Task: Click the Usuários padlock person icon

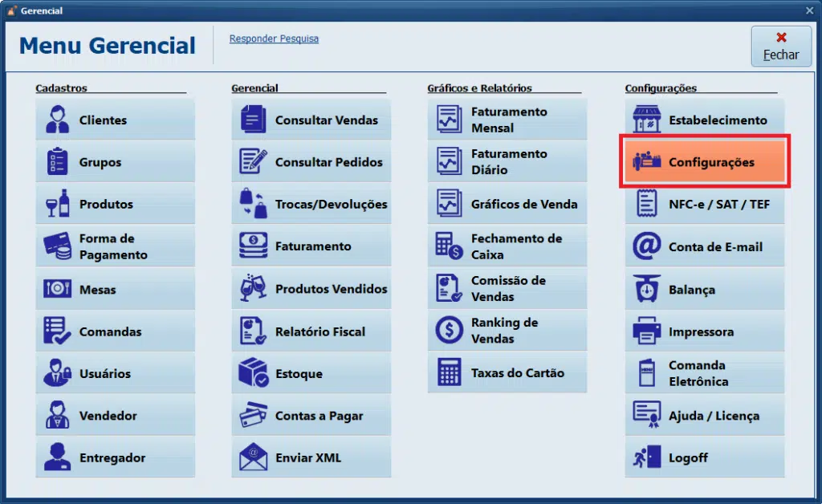Action: 57,372
